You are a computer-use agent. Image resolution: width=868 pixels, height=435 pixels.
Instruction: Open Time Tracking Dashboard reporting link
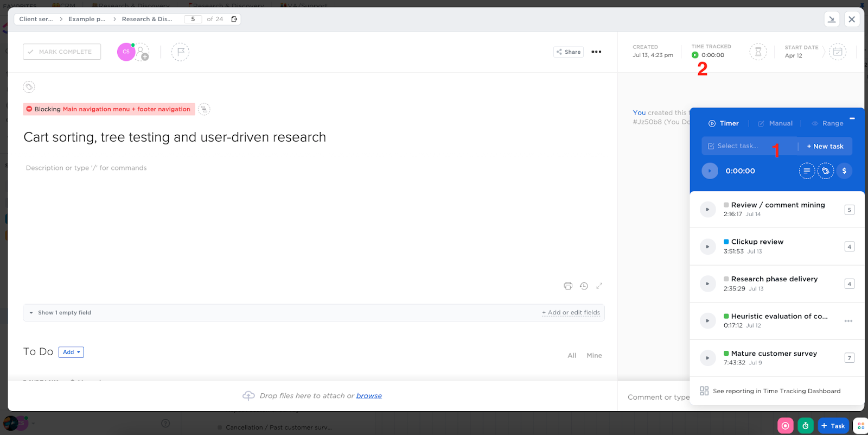click(x=770, y=391)
